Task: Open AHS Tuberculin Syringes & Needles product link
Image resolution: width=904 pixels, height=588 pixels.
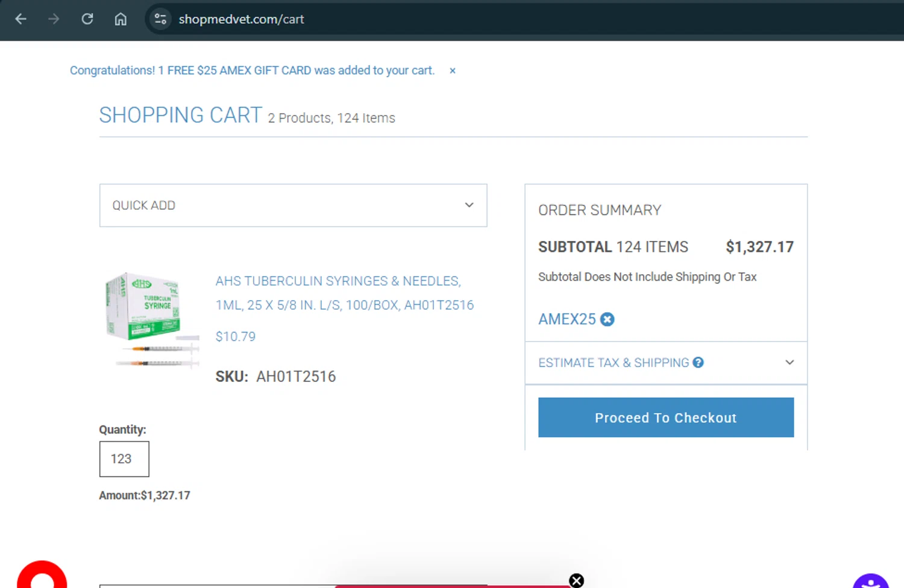Action: [345, 293]
